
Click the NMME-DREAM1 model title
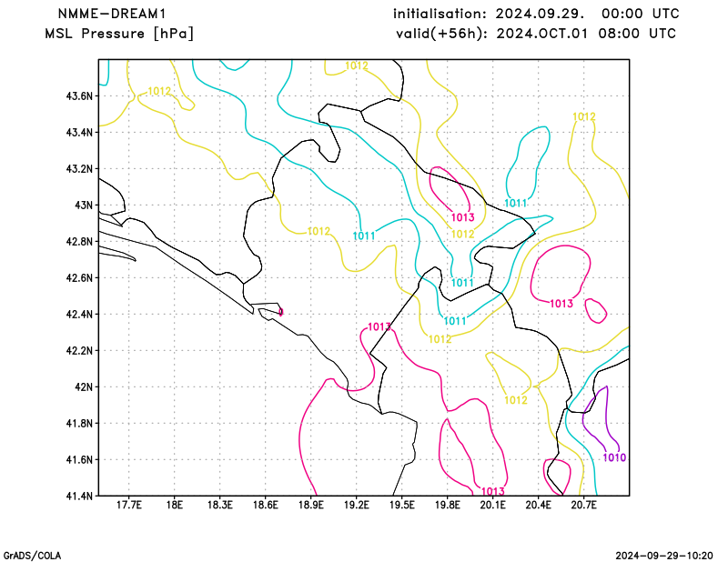point(111,14)
